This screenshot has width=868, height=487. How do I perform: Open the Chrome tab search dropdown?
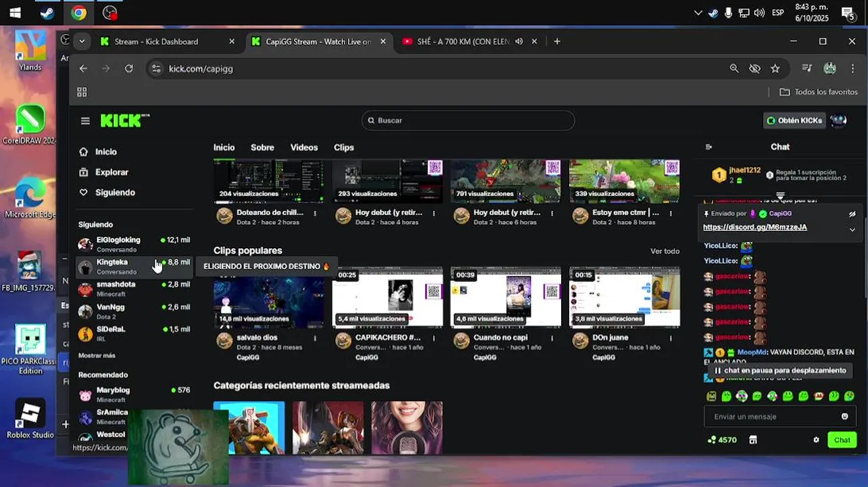pos(82,41)
